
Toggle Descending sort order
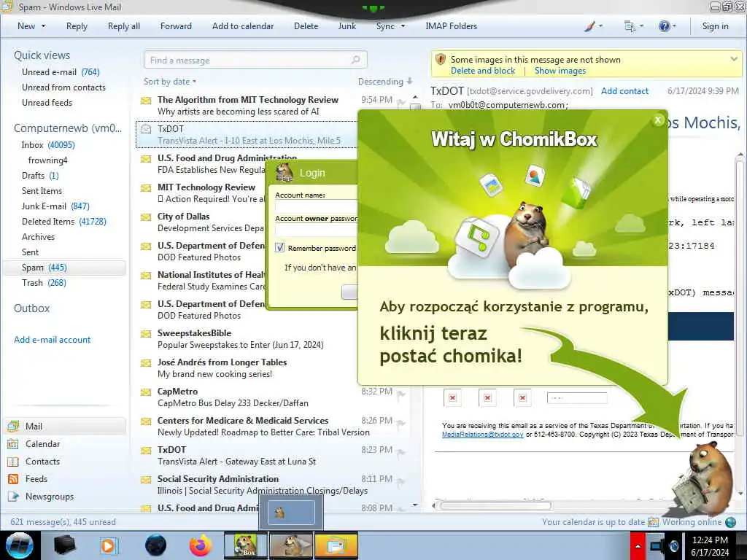click(x=385, y=82)
